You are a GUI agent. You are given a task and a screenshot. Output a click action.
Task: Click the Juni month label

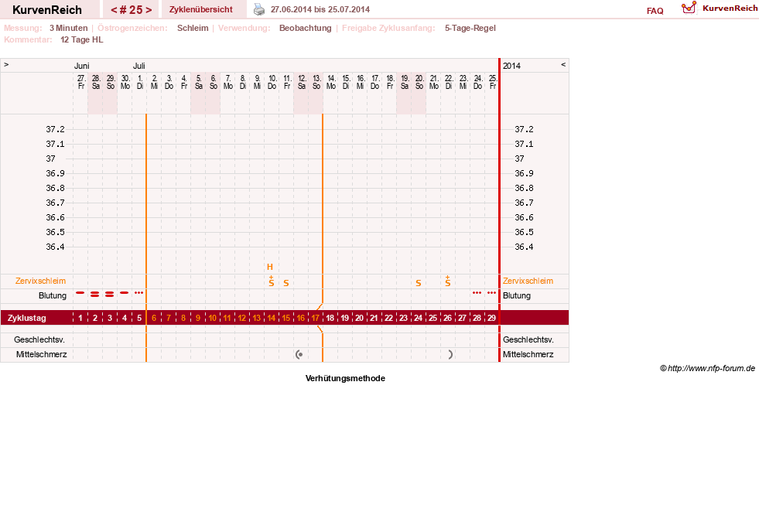[82, 66]
